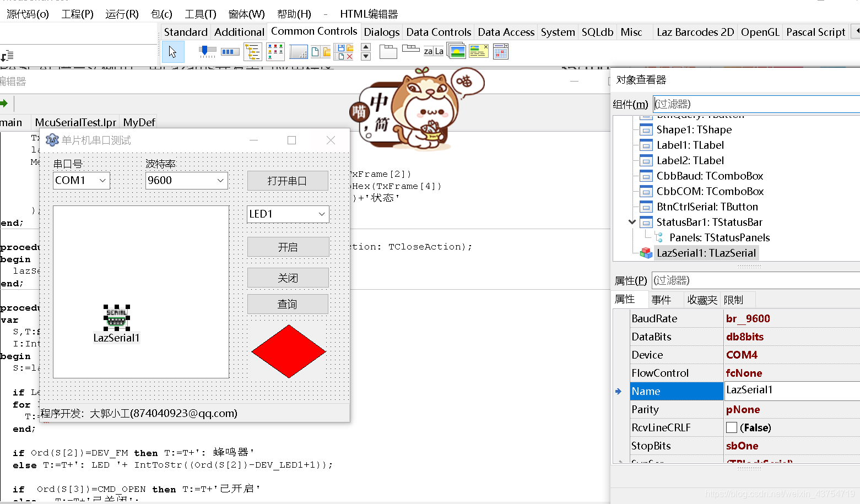Screen dimensions: 860x504
Task: Open the 帮助(H) menu
Action: coord(294,14)
